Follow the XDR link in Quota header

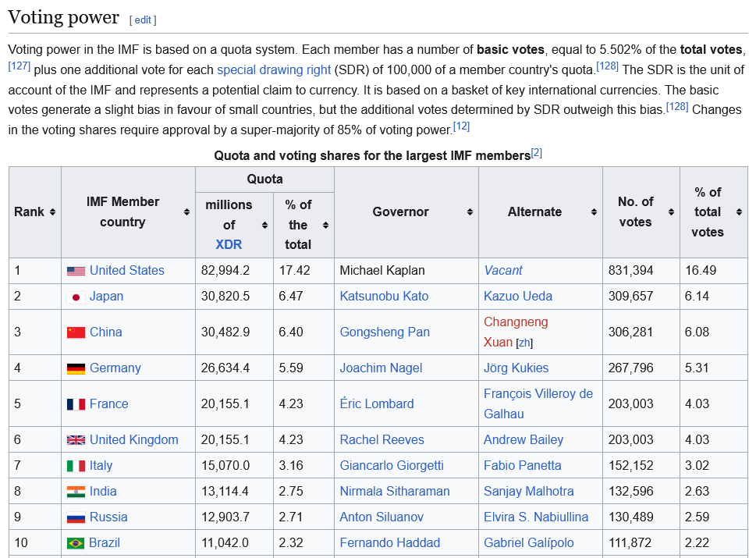pos(229,244)
